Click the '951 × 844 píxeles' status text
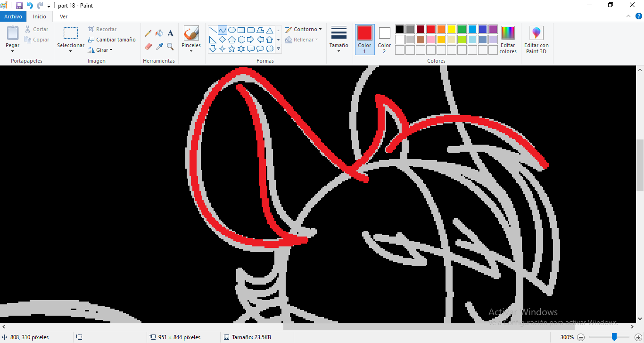Viewport: 644px width, 343px height. [x=179, y=337]
